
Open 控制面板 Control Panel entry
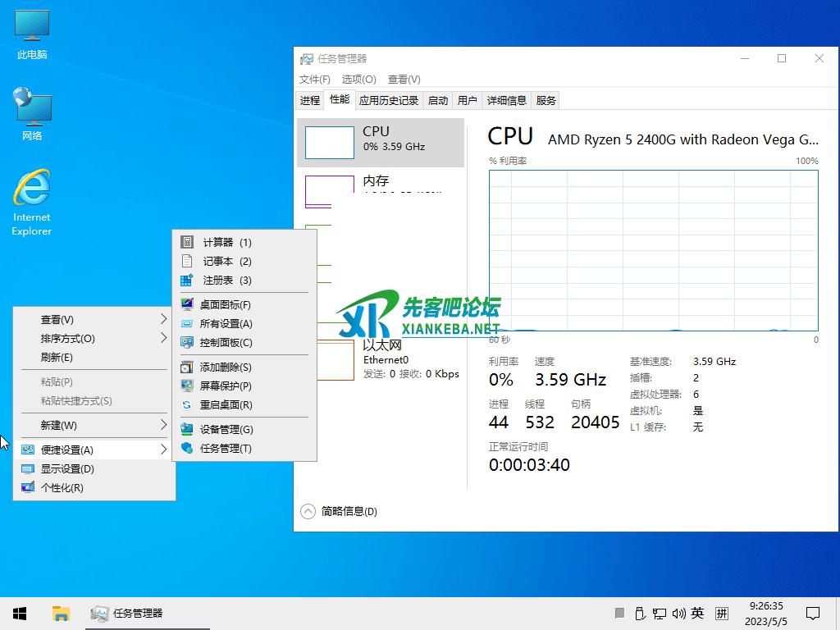click(x=226, y=342)
